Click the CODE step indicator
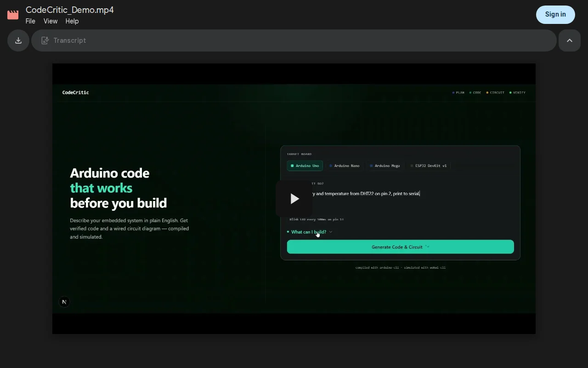 (475, 92)
